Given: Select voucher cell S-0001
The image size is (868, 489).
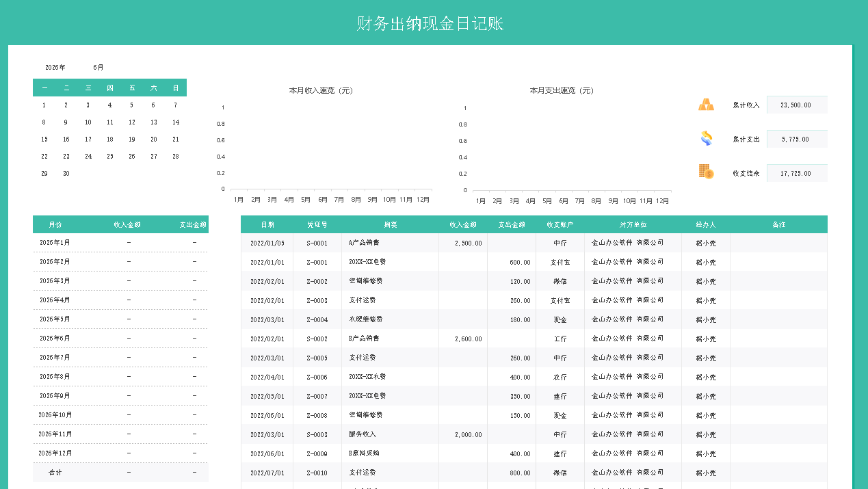Looking at the screenshot, I should (317, 243).
